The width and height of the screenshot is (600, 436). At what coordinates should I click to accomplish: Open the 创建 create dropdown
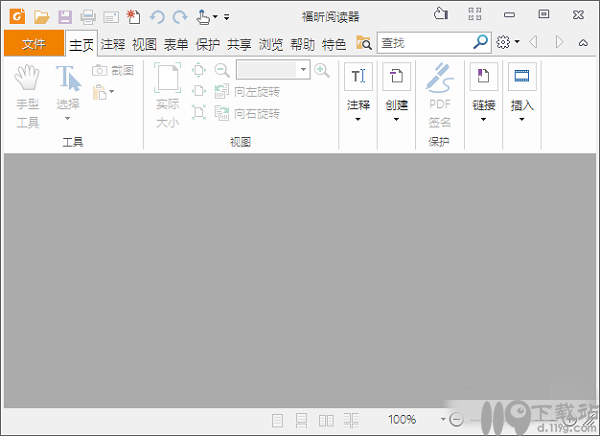point(396,92)
